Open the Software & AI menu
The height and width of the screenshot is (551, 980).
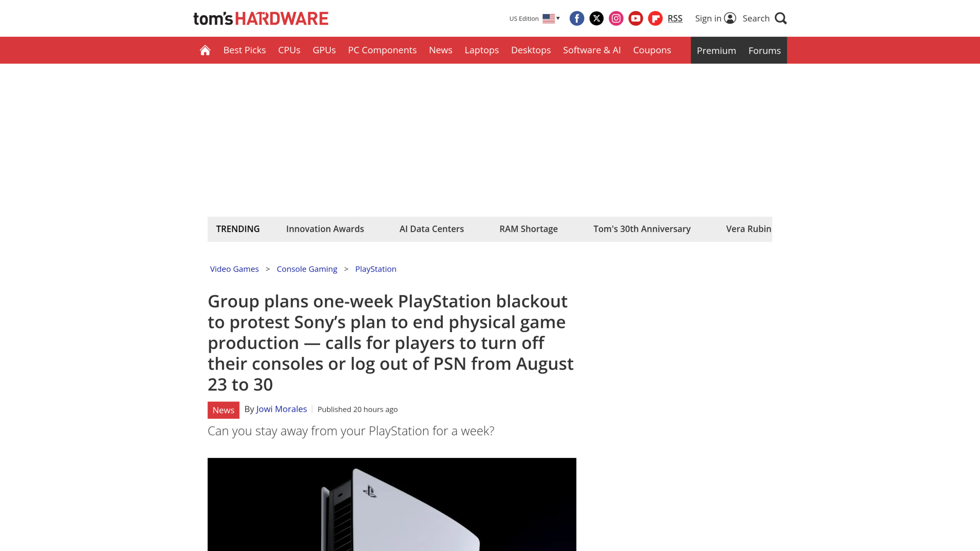(592, 50)
